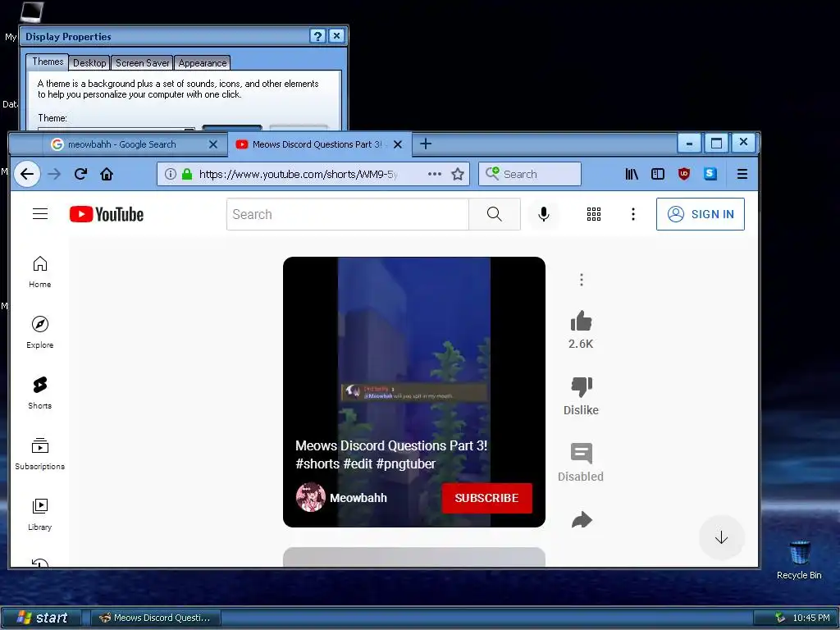Click the YouTube search magnifier button

[x=495, y=214]
